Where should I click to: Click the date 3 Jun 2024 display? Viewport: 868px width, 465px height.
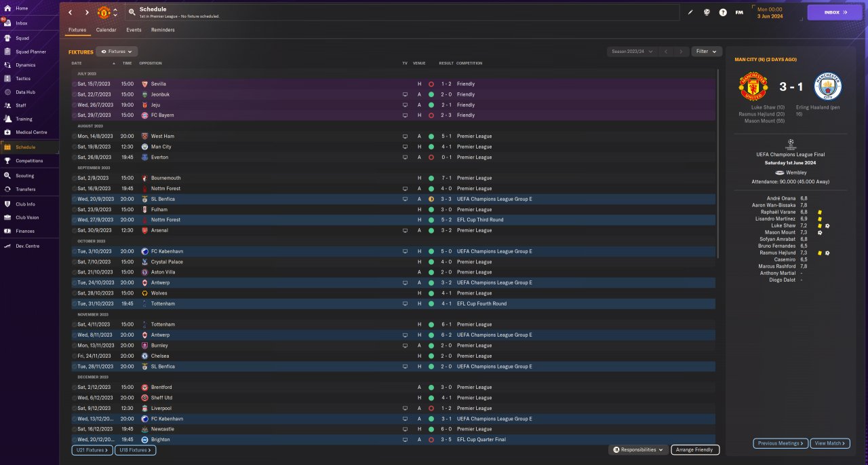(x=770, y=16)
